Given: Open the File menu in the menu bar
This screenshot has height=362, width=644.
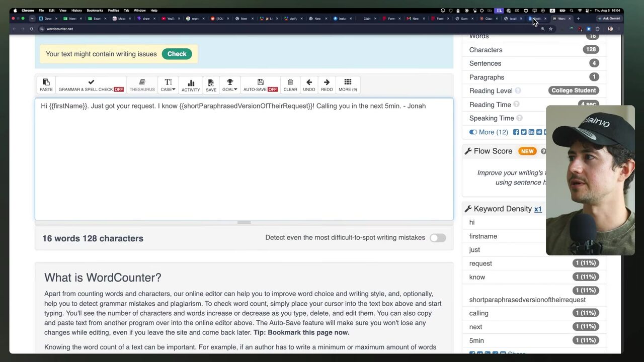Looking at the screenshot, I should [41, 10].
